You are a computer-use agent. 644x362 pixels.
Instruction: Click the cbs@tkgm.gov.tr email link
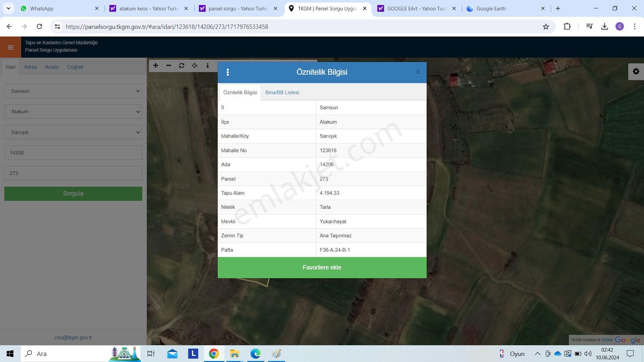pyautogui.click(x=73, y=338)
